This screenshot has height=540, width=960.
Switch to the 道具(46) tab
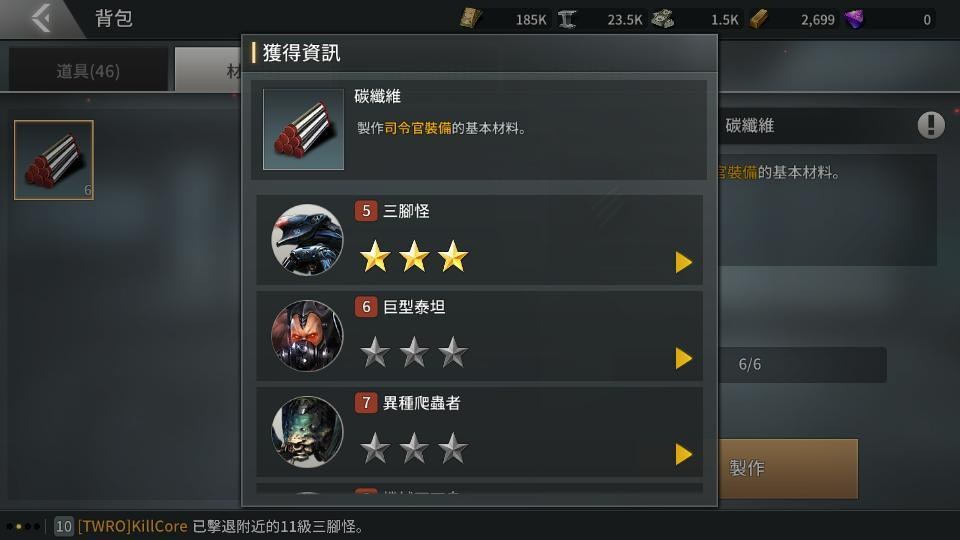coord(88,71)
